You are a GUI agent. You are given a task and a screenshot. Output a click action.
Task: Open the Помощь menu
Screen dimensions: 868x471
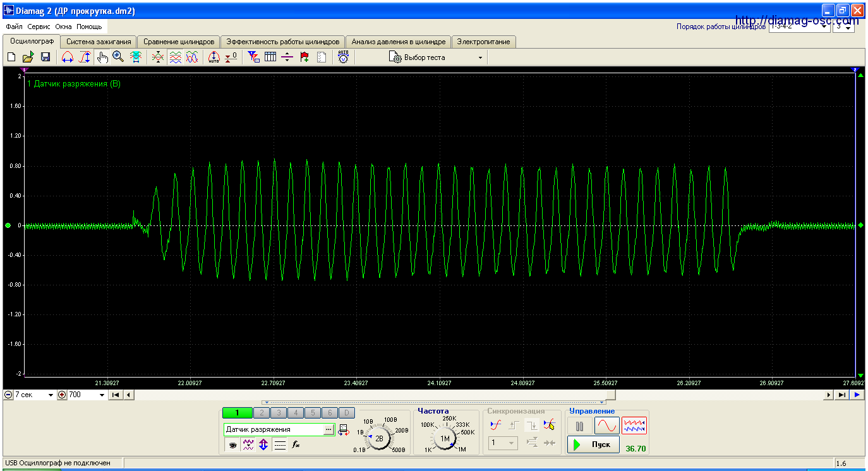point(89,27)
